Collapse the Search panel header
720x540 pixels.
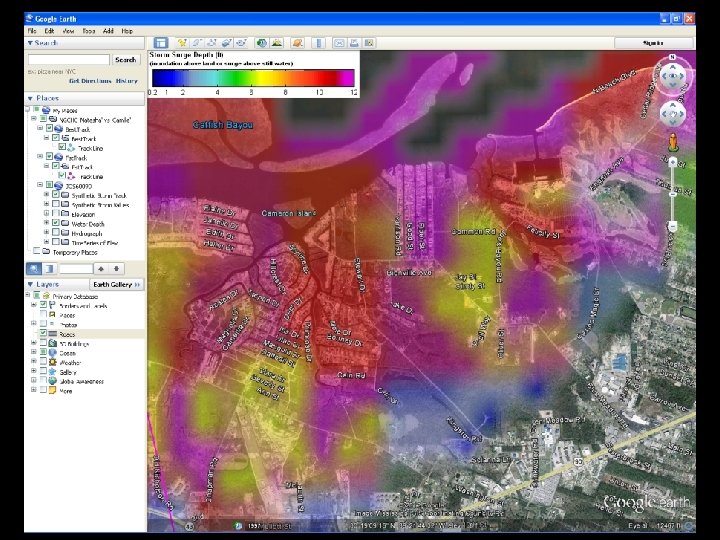point(29,43)
